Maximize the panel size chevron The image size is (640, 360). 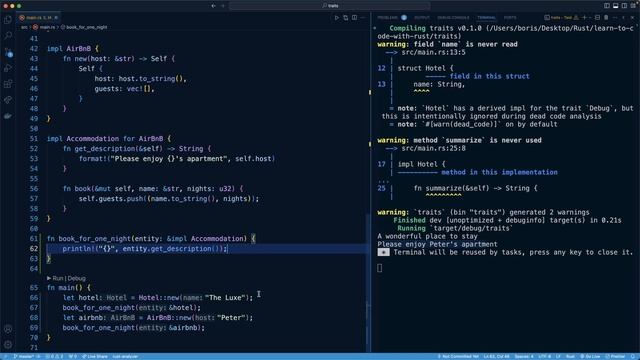[x=623, y=18]
